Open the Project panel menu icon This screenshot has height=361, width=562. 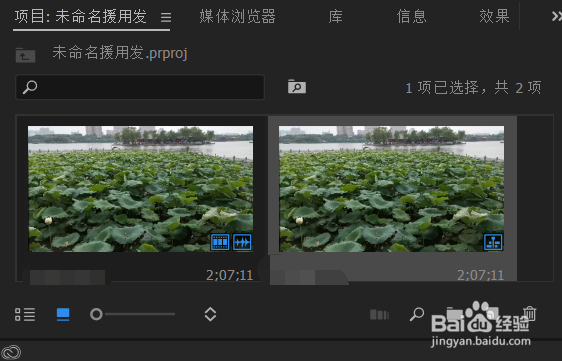click(x=166, y=17)
